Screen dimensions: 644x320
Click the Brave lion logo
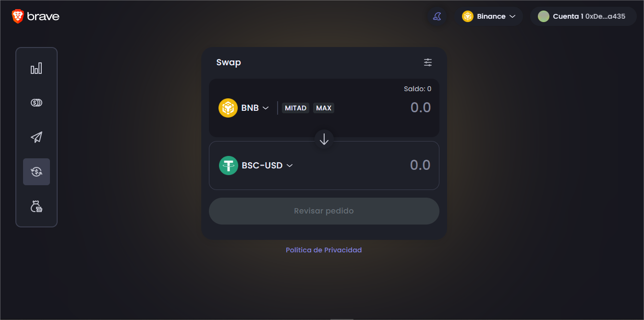[18, 16]
